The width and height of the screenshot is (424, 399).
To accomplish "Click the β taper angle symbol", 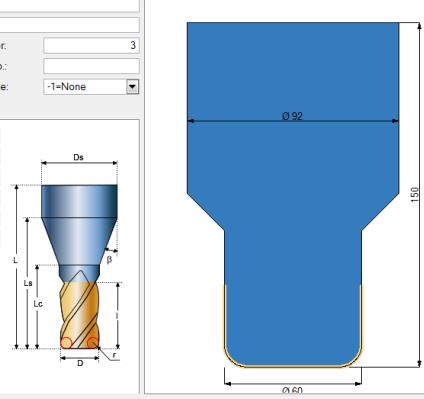I will click(x=109, y=259).
